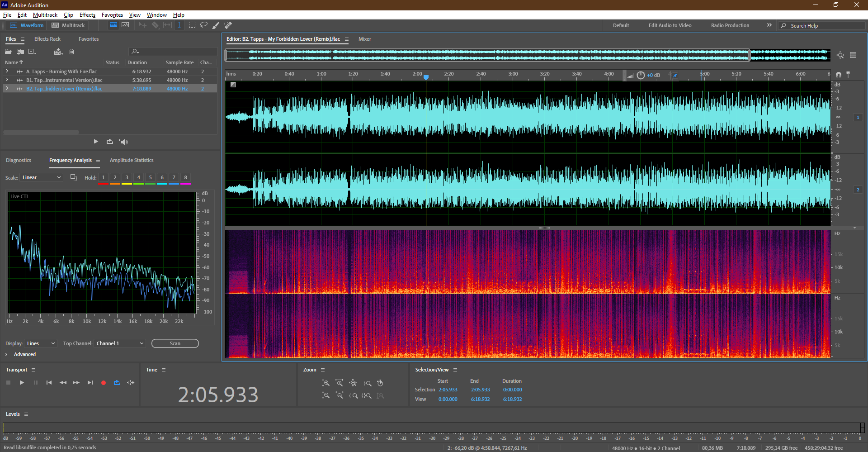
Task: Click Zoom In Time icon
Action: point(340,383)
